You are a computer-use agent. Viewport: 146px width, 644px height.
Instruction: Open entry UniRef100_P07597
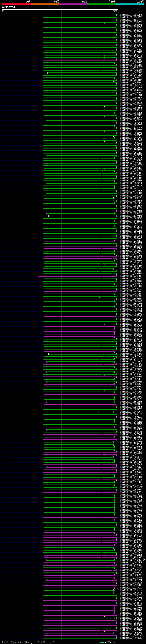coord(131,261)
